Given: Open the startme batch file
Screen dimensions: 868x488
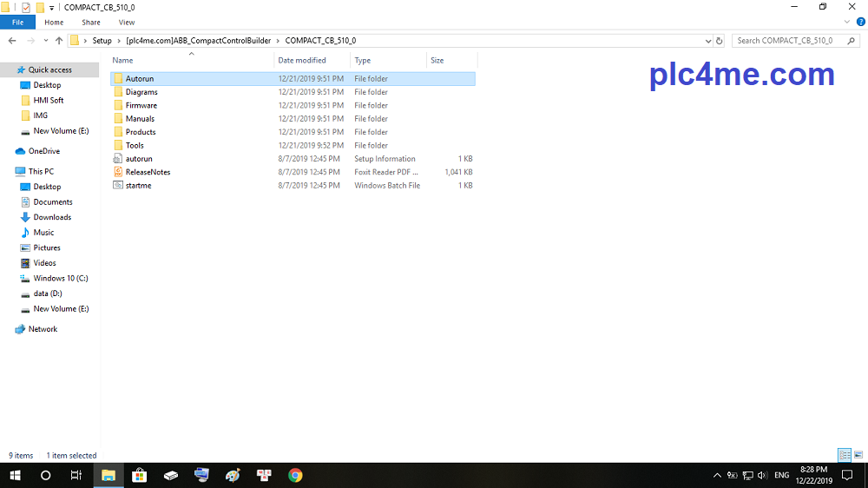Looking at the screenshot, I should [x=138, y=186].
